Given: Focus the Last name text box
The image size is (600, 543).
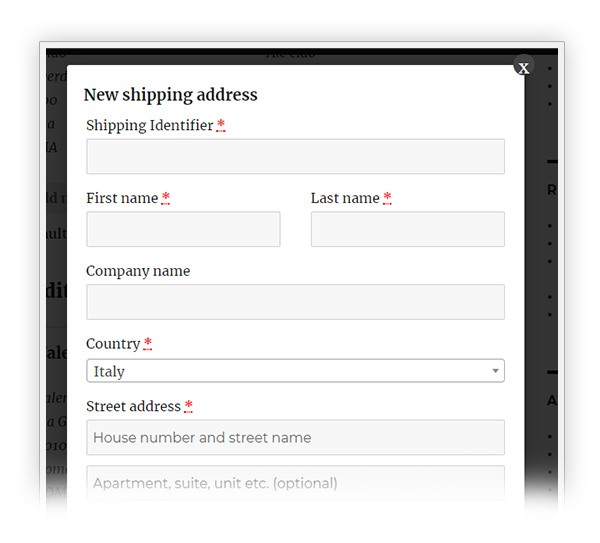Looking at the screenshot, I should pos(408,229).
